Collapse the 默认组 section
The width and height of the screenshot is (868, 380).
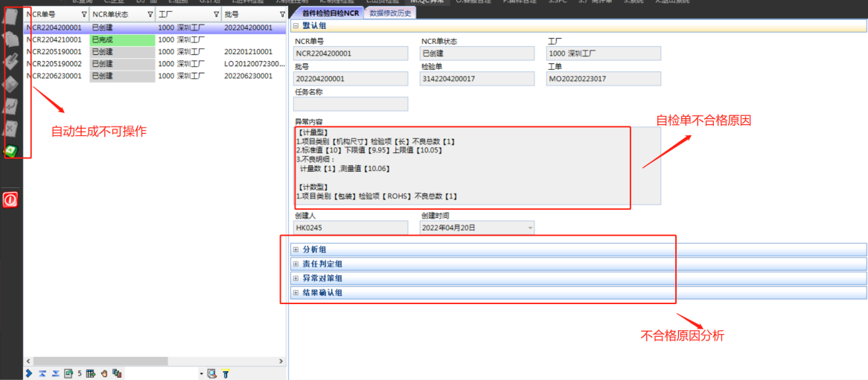[x=296, y=25]
